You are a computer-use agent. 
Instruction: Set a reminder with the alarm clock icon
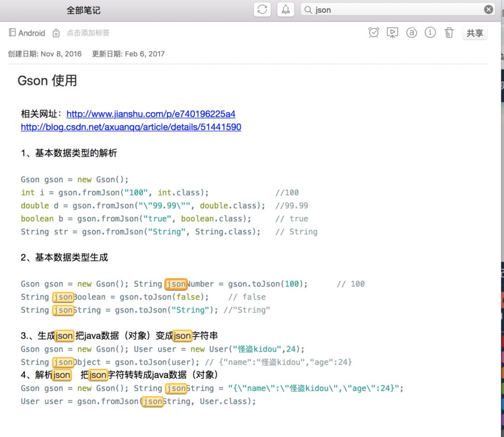(x=373, y=33)
